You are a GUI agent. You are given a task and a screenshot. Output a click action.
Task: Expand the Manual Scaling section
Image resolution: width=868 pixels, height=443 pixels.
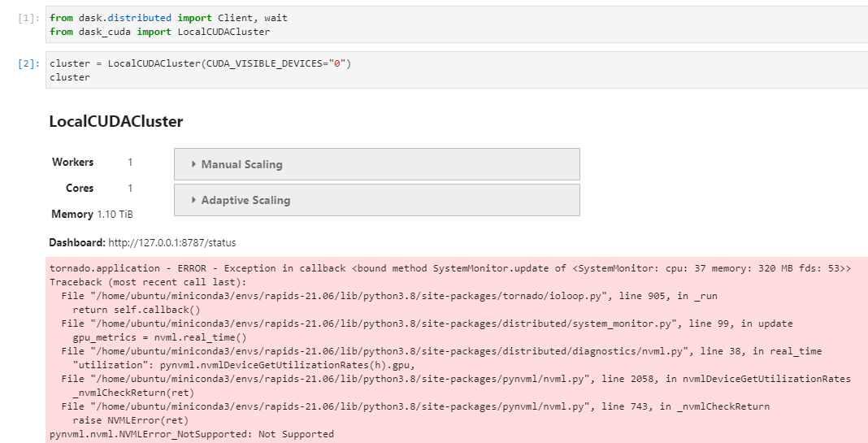(376, 164)
